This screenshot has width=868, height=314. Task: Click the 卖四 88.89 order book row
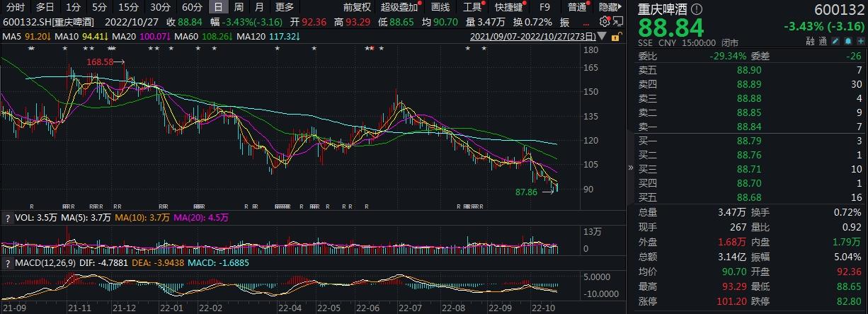751,84
